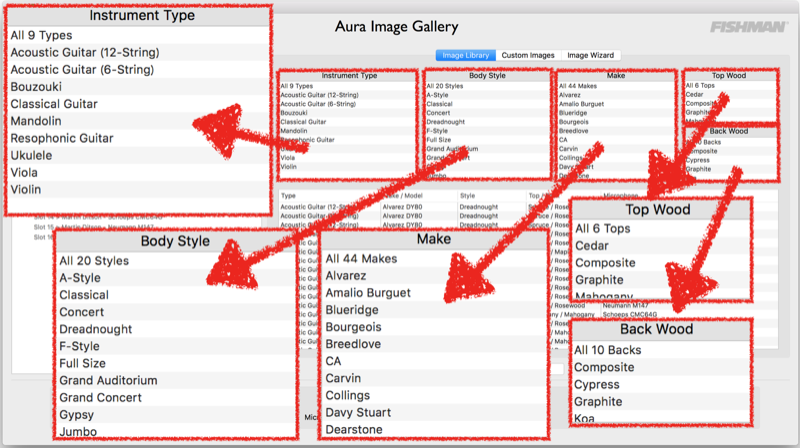
Task: Click Koa in the enlarged Back Wood callout
Action: click(584, 418)
